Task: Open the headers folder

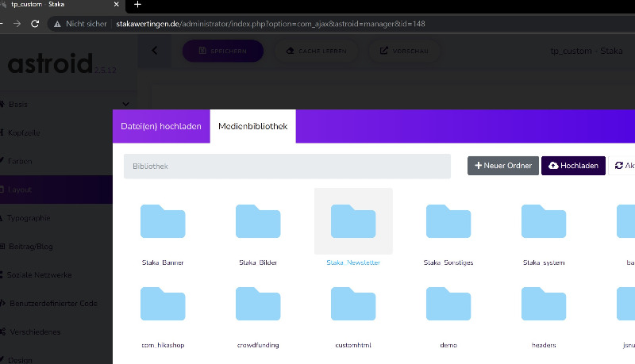Action: (x=544, y=304)
